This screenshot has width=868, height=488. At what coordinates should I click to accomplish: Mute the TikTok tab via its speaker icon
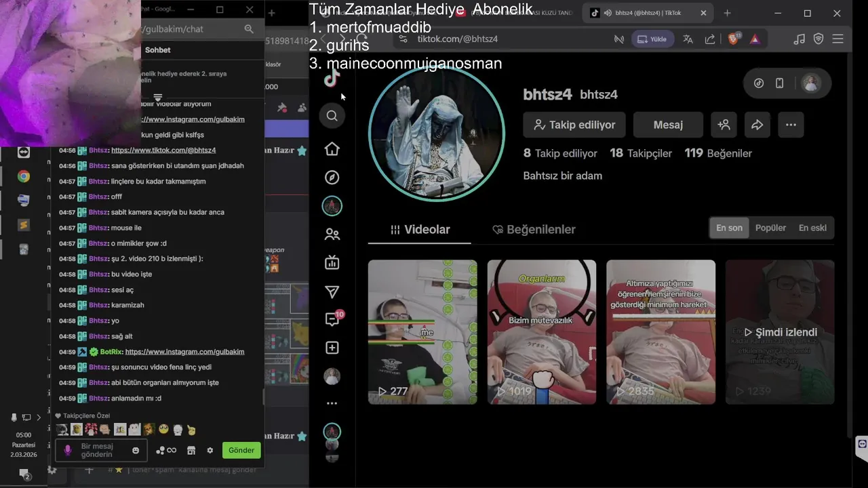608,13
